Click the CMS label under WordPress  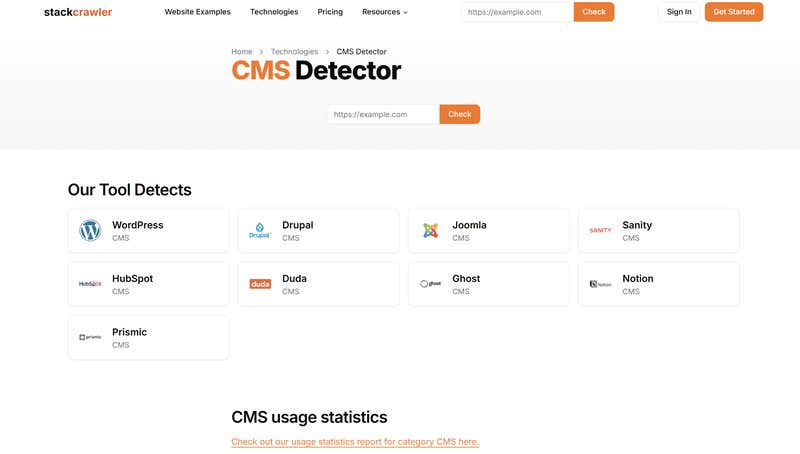(120, 238)
